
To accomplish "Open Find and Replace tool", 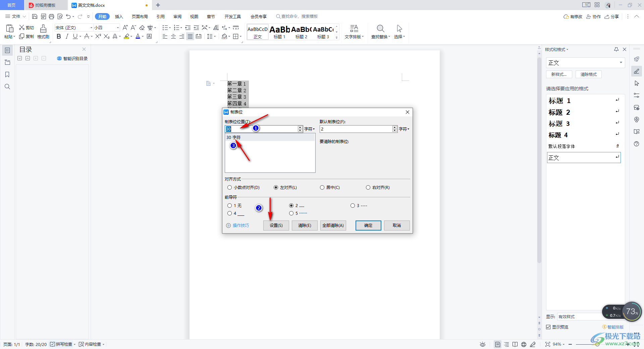I will point(380,32).
